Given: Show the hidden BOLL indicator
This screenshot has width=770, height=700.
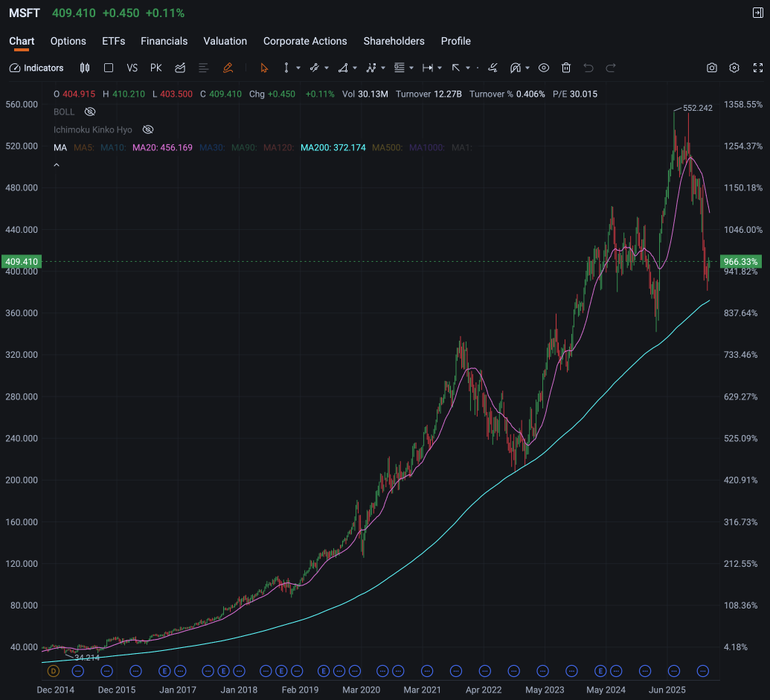Looking at the screenshot, I should coord(90,112).
